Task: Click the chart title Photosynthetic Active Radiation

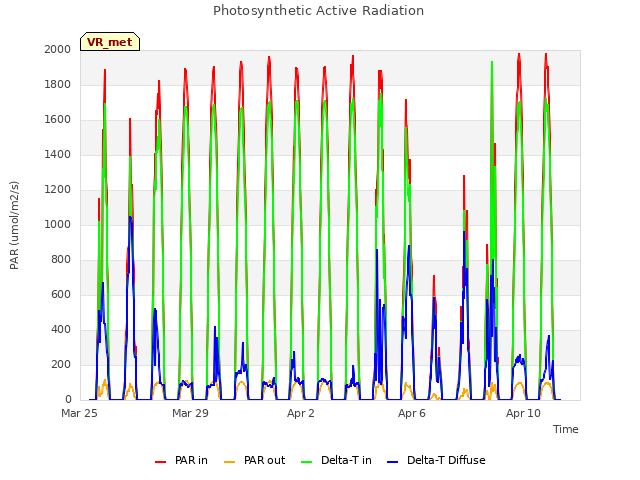Action: click(318, 11)
